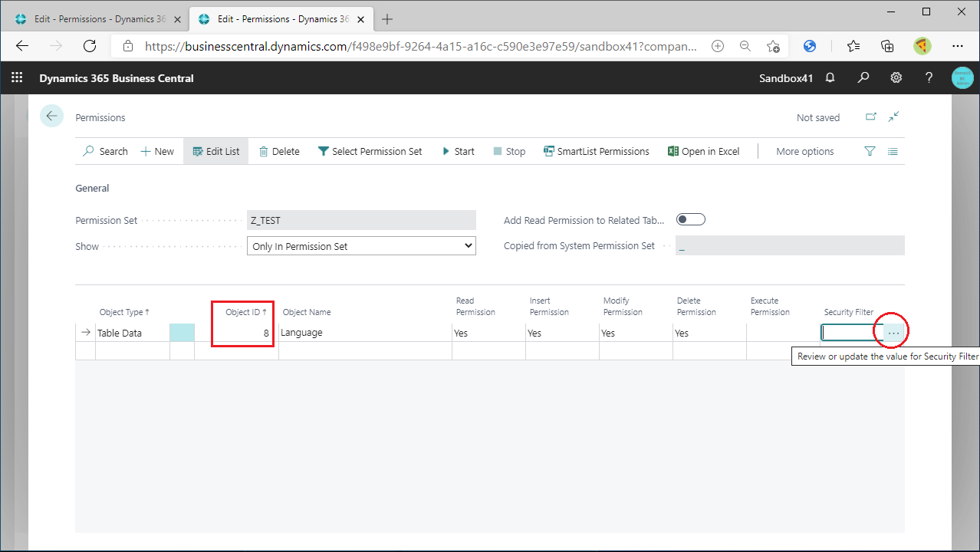The height and width of the screenshot is (552, 980).
Task: Start recording permissions
Action: click(x=458, y=151)
